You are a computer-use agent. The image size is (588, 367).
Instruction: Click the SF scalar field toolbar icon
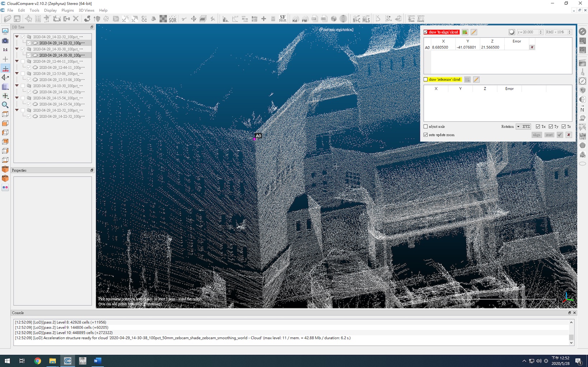tap(283, 19)
